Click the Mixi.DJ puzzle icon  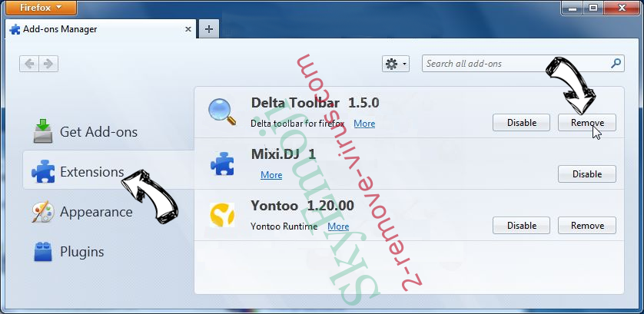click(222, 164)
